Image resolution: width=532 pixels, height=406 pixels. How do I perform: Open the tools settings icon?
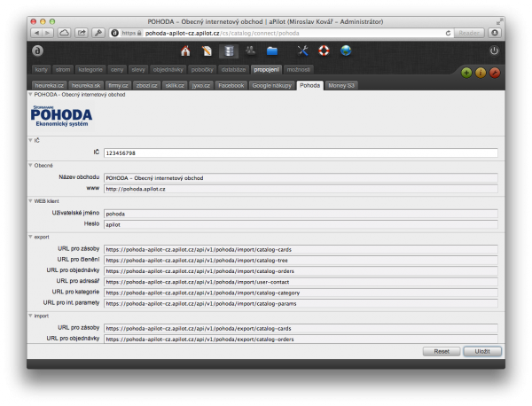tap(302, 51)
